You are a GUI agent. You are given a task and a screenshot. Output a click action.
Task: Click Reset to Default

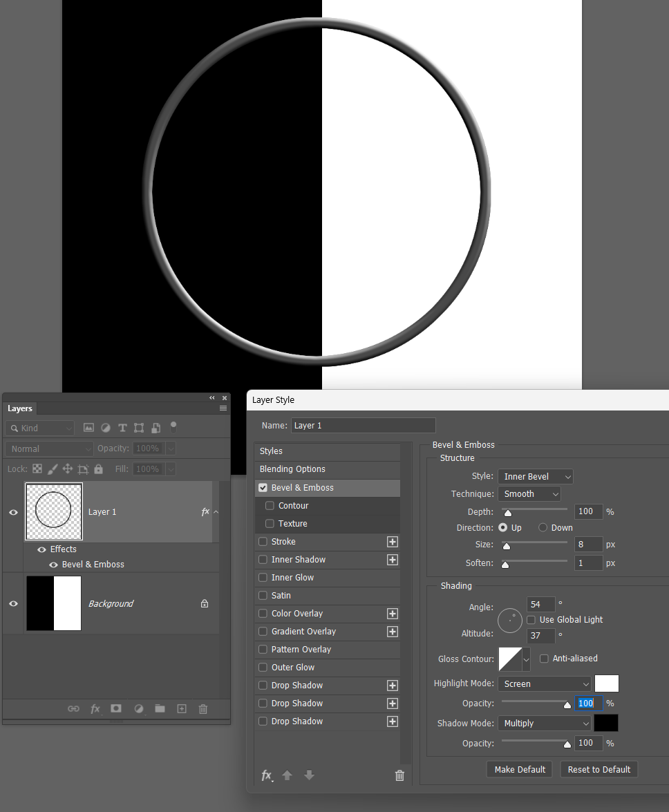click(599, 769)
